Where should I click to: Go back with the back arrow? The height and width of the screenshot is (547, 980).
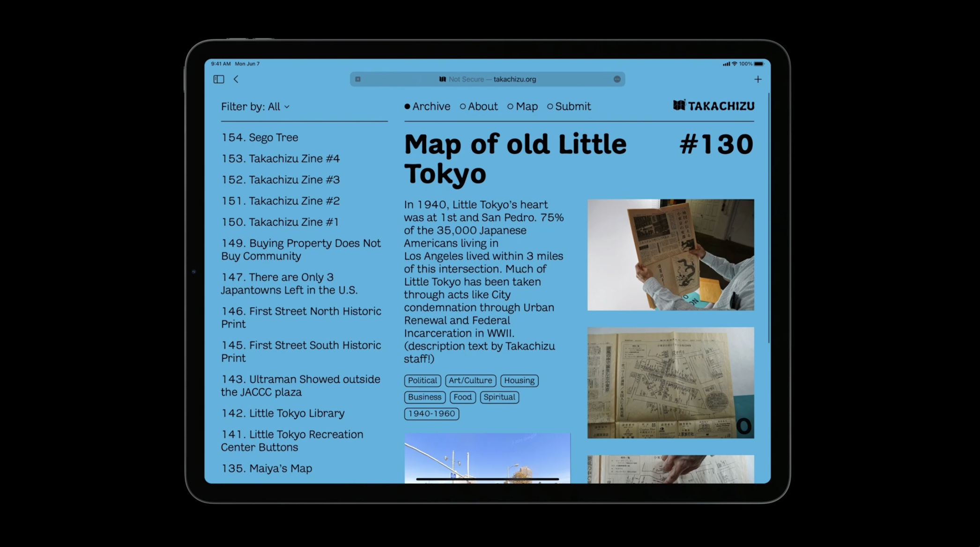[236, 79]
